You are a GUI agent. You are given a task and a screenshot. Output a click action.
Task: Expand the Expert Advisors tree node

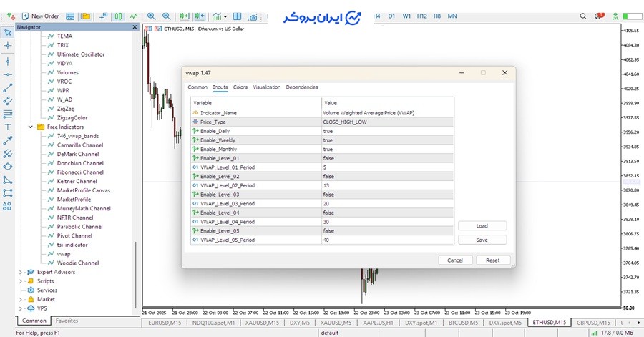(x=21, y=272)
